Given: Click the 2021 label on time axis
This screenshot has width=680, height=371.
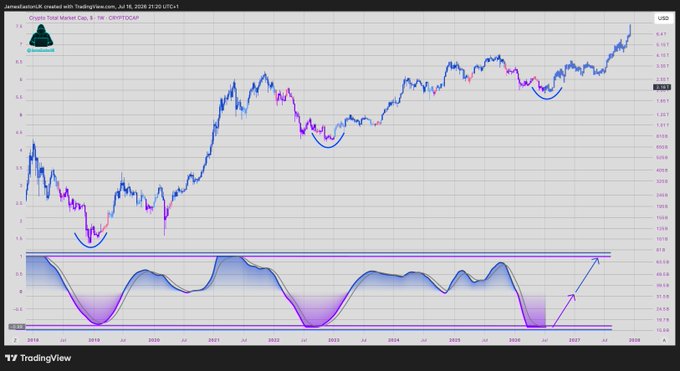Looking at the screenshot, I should coord(214,340).
